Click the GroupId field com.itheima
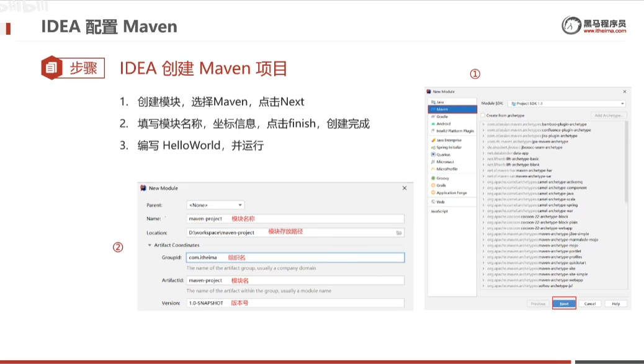 click(x=295, y=258)
